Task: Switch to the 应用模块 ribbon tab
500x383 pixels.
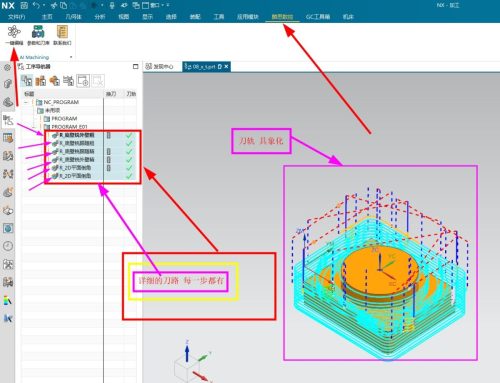Action: [248, 17]
